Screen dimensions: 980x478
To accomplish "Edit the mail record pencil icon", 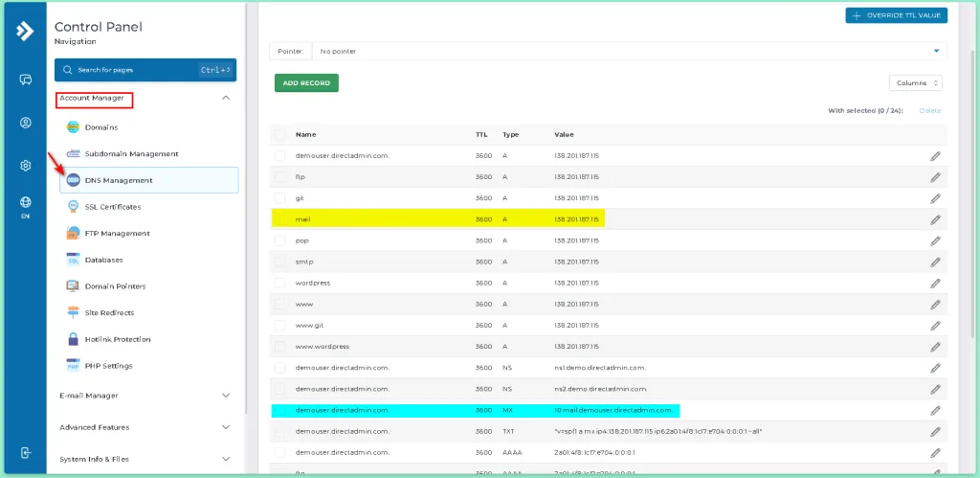I will (x=935, y=219).
